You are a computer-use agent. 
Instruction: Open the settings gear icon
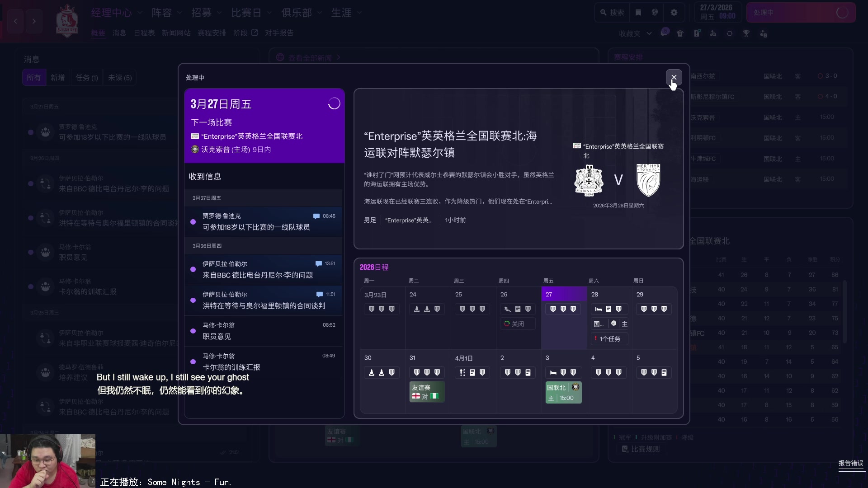click(x=674, y=12)
